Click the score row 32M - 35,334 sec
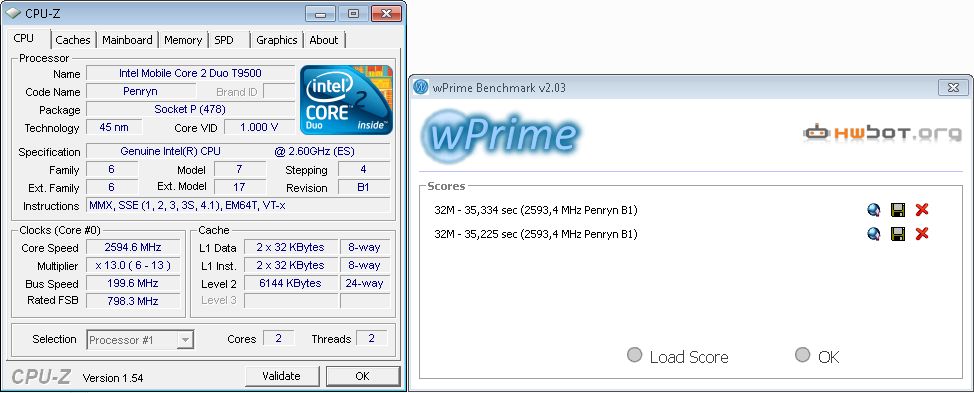 tap(535, 210)
